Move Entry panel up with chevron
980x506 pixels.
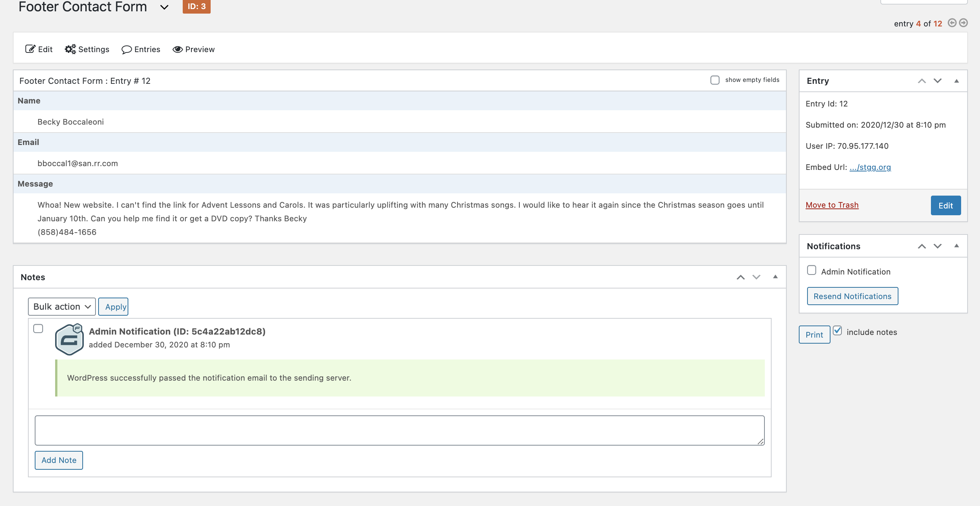tap(921, 81)
